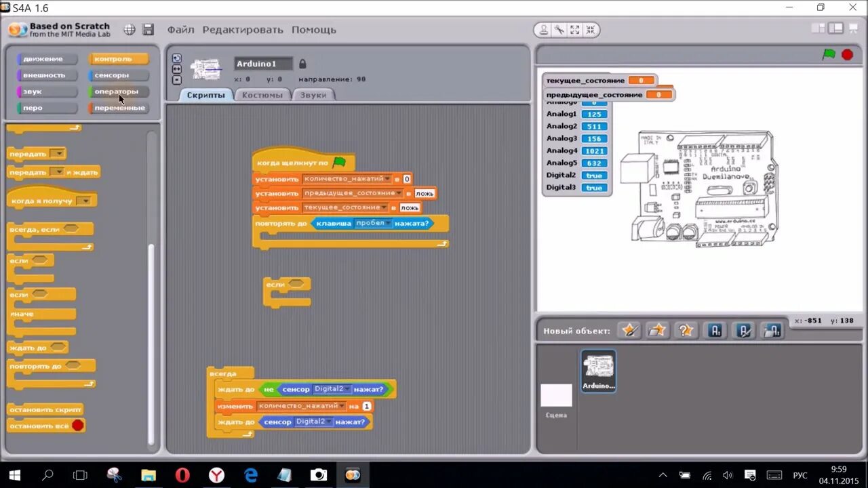Select the движение block category
This screenshot has height=488, width=868.
tap(47, 59)
